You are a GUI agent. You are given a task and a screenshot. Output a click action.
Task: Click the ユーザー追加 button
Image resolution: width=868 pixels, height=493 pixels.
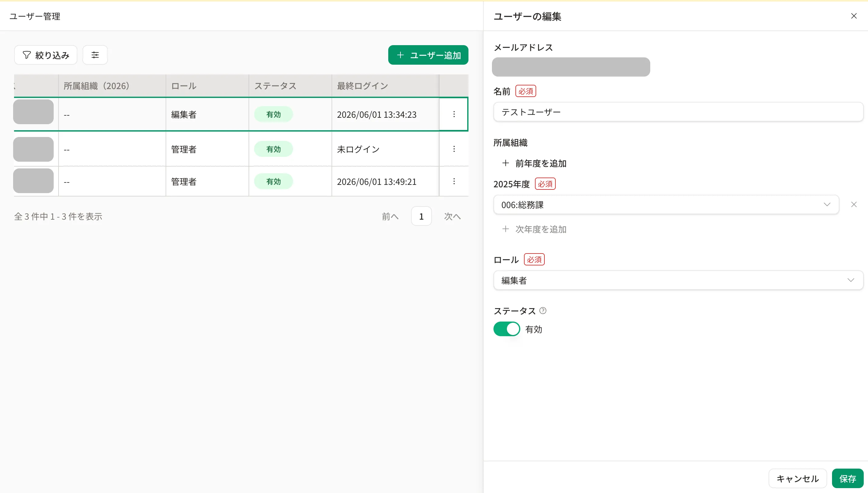coord(428,55)
